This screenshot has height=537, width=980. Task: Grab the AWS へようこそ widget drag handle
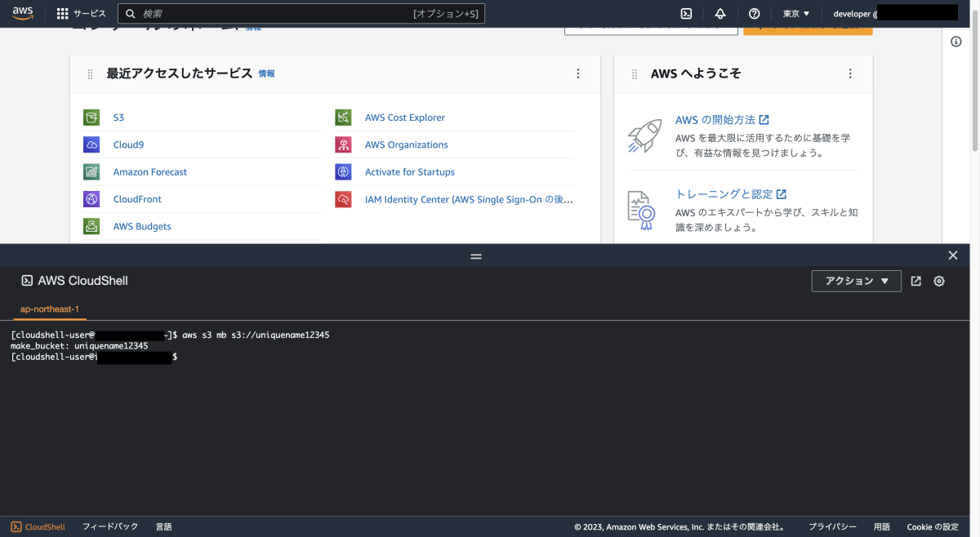pyautogui.click(x=635, y=74)
